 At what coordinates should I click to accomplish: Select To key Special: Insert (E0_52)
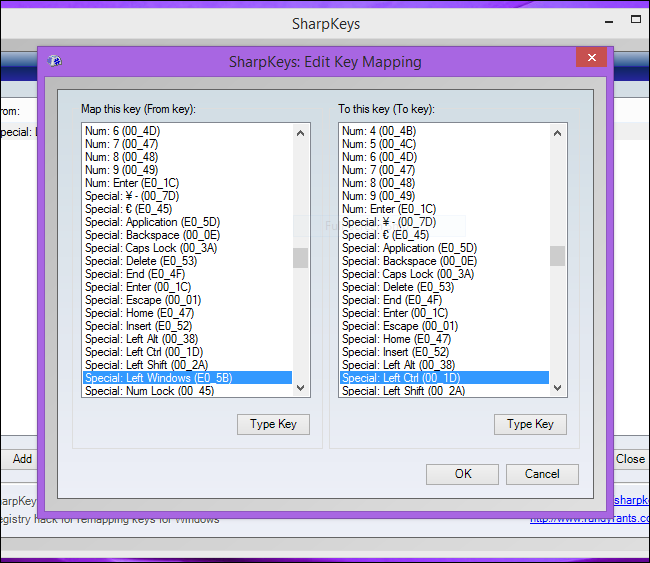[x=444, y=352]
